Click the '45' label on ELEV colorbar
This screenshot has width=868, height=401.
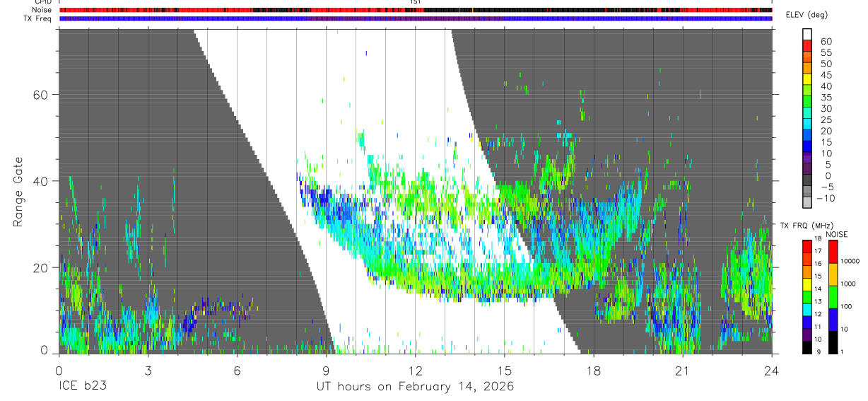click(826, 76)
